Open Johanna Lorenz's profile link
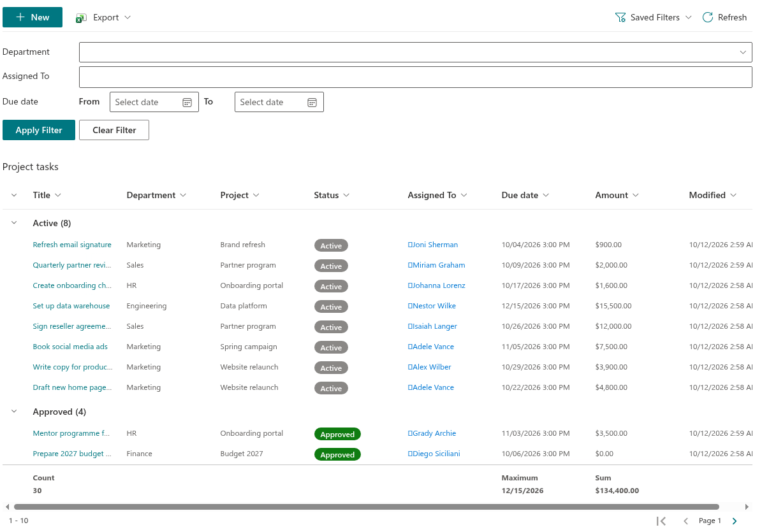The width and height of the screenshot is (762, 532). pos(436,285)
